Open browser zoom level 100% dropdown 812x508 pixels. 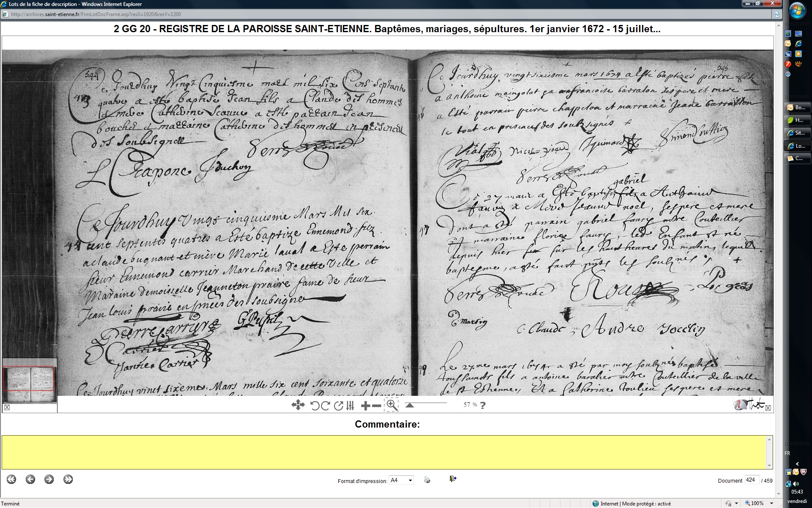click(771, 503)
